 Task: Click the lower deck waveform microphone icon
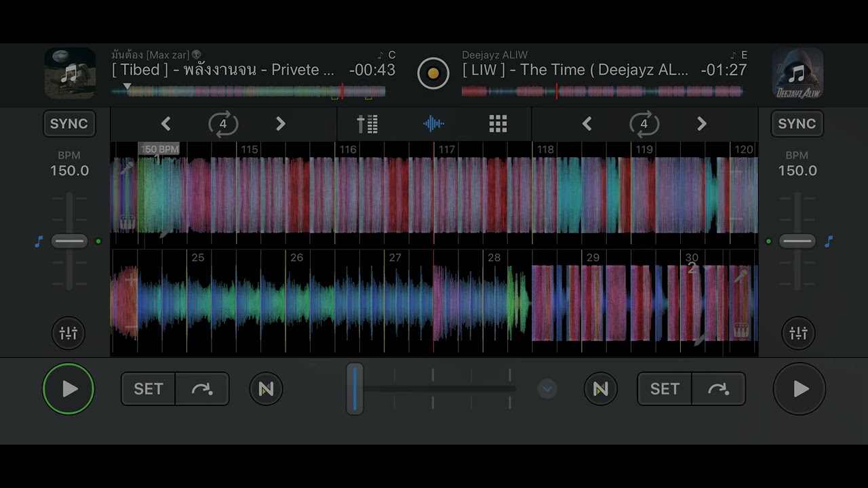pos(741,276)
